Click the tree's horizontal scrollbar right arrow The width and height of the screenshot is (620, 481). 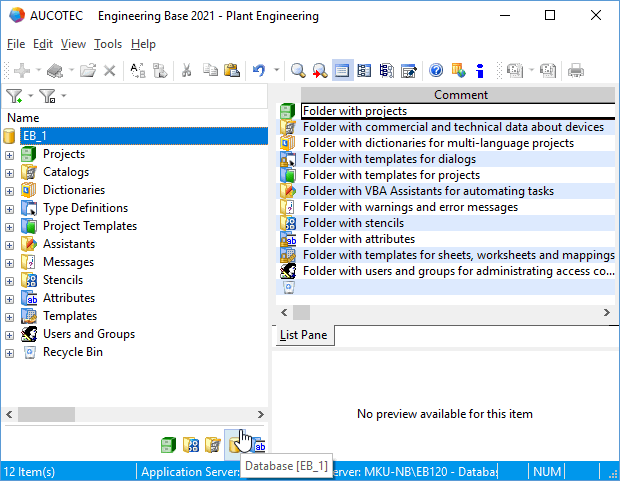point(261,414)
